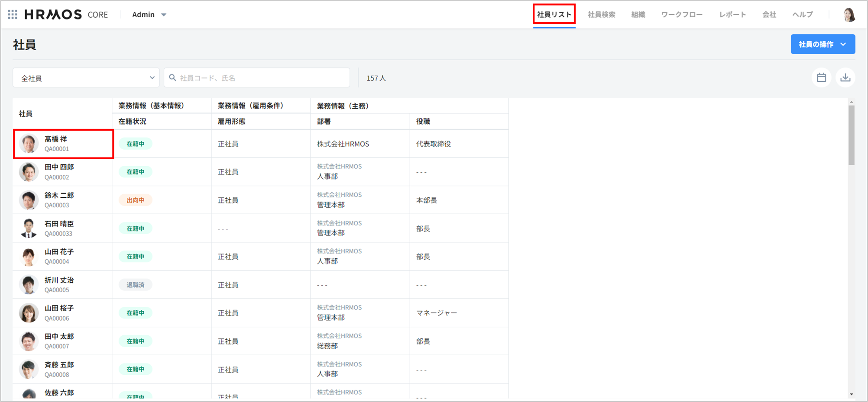This screenshot has width=868, height=402.
Task: Click the 社員コード、氏名 search field
Action: (262, 78)
